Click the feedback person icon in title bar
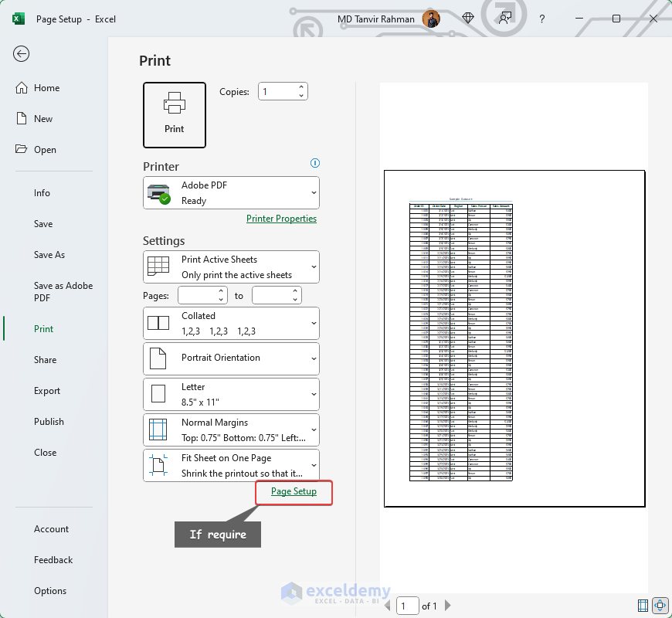Screen dimensions: 672x618 [x=505, y=19]
